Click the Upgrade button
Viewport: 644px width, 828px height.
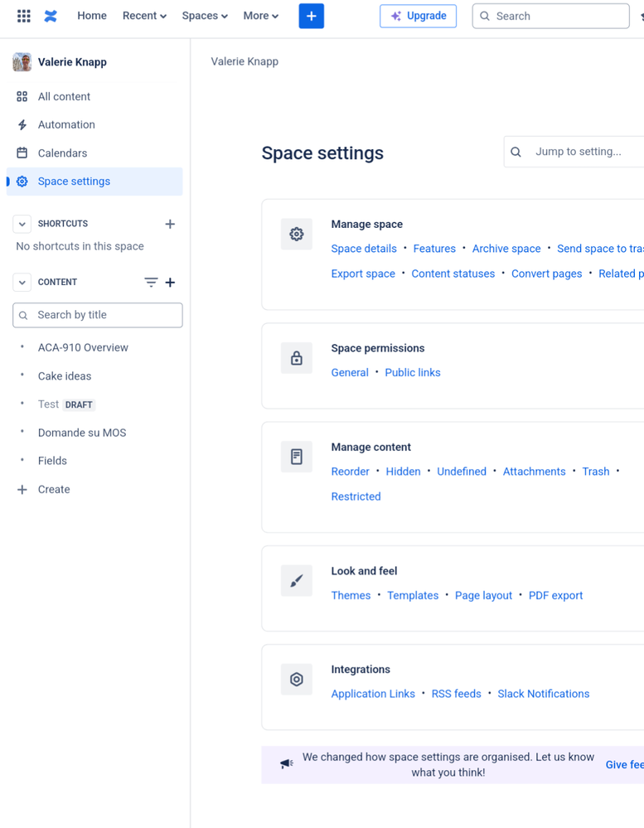418,16
